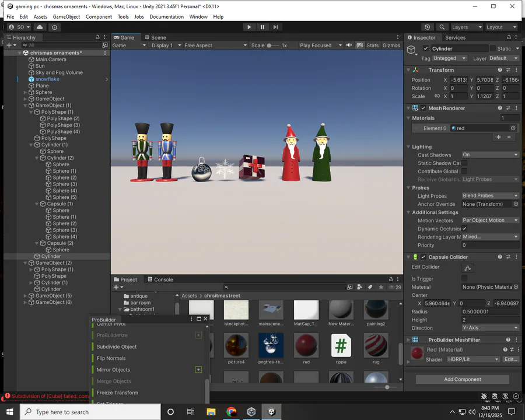Switch to the Scene tab
Viewport: 525px width, 420px height.
click(x=155, y=37)
